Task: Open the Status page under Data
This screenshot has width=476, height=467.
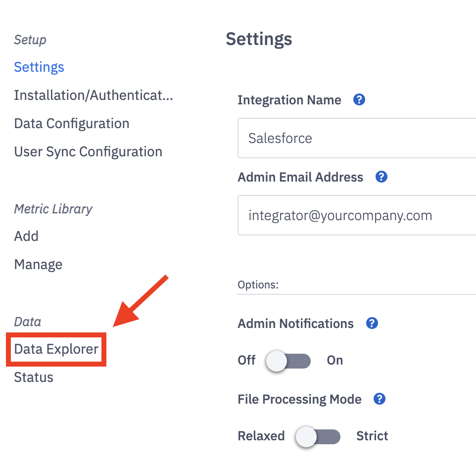Action: click(x=34, y=377)
